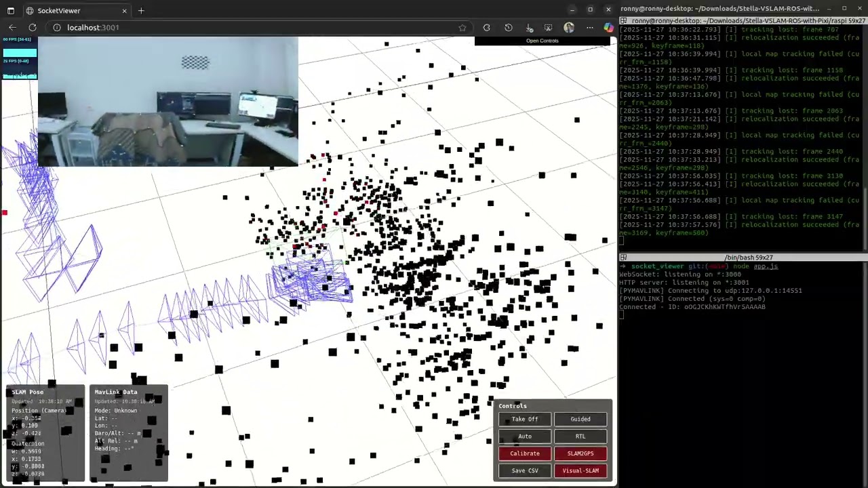
Task: Open the screenshot tool in browser toolbar
Action: pyautogui.click(x=548, y=28)
